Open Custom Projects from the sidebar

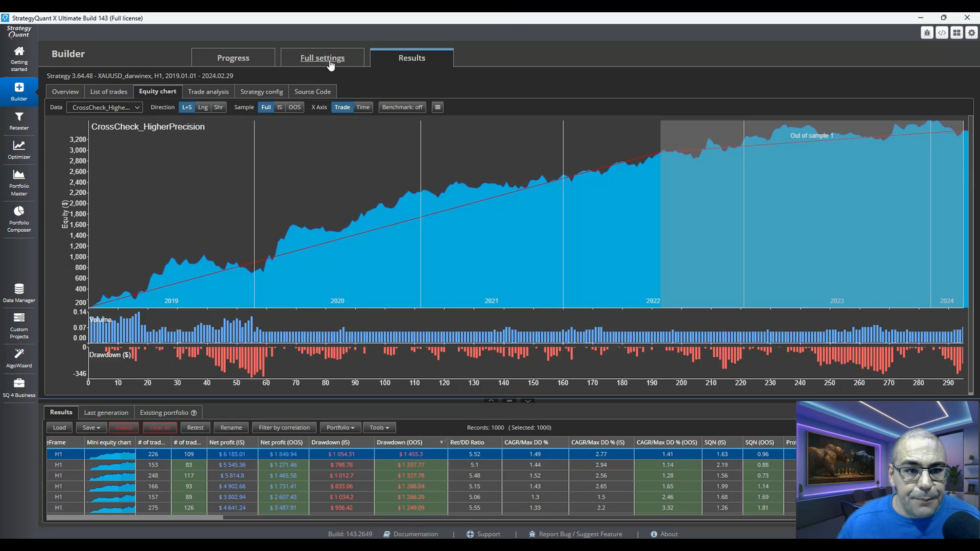19,325
